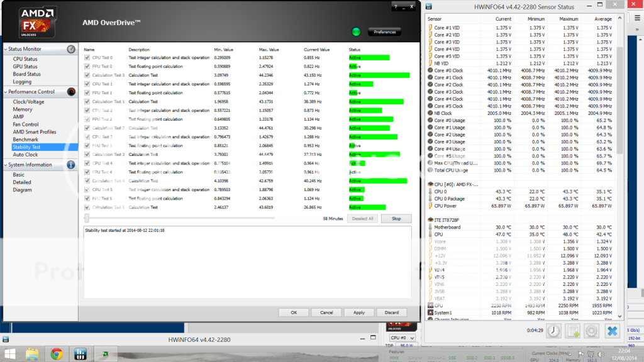Uncheck the FPU Test 0 checkbox
The height and width of the screenshot is (362, 644).
87,66
